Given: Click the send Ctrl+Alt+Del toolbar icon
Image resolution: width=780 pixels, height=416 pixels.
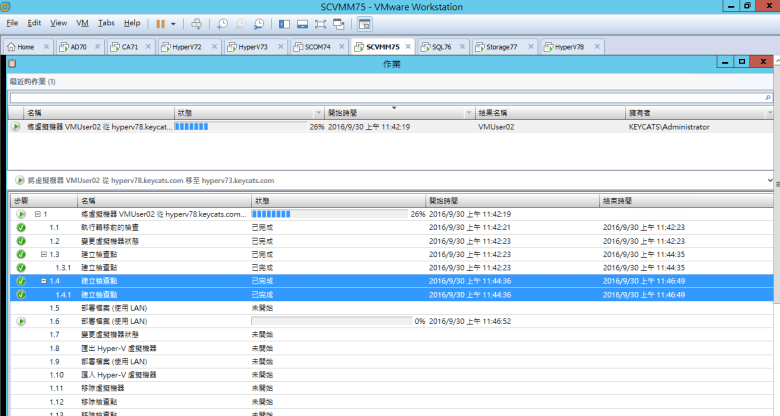Looking at the screenshot, I should click(196, 22).
